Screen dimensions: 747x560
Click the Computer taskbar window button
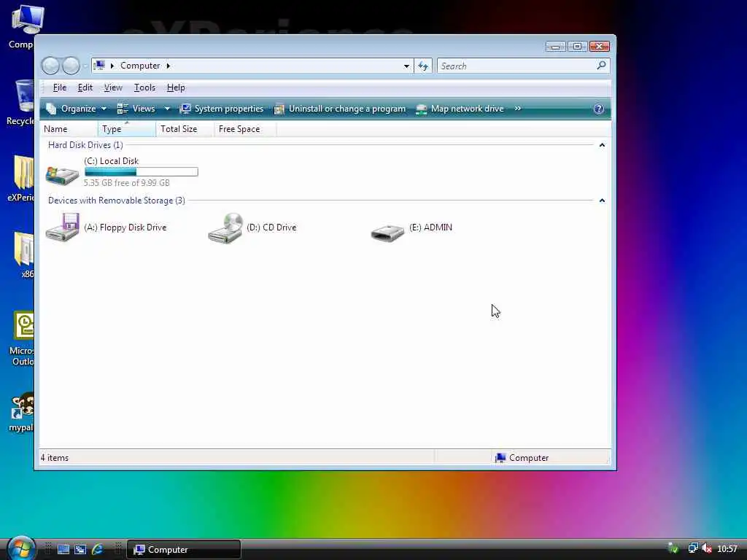pyautogui.click(x=184, y=550)
